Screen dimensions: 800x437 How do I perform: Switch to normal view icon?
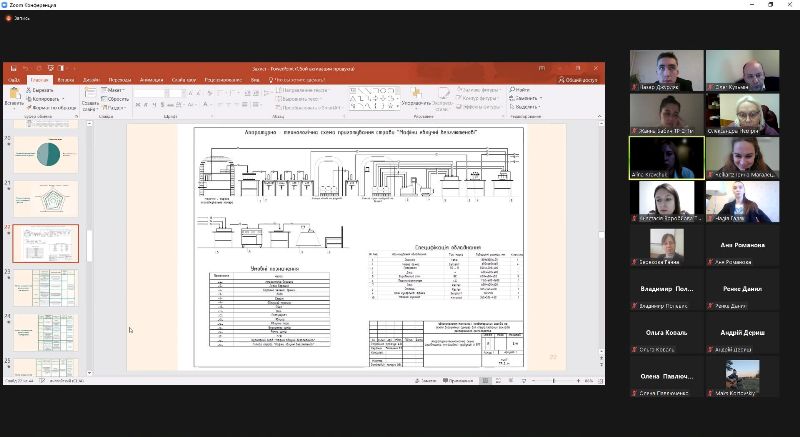485,381
